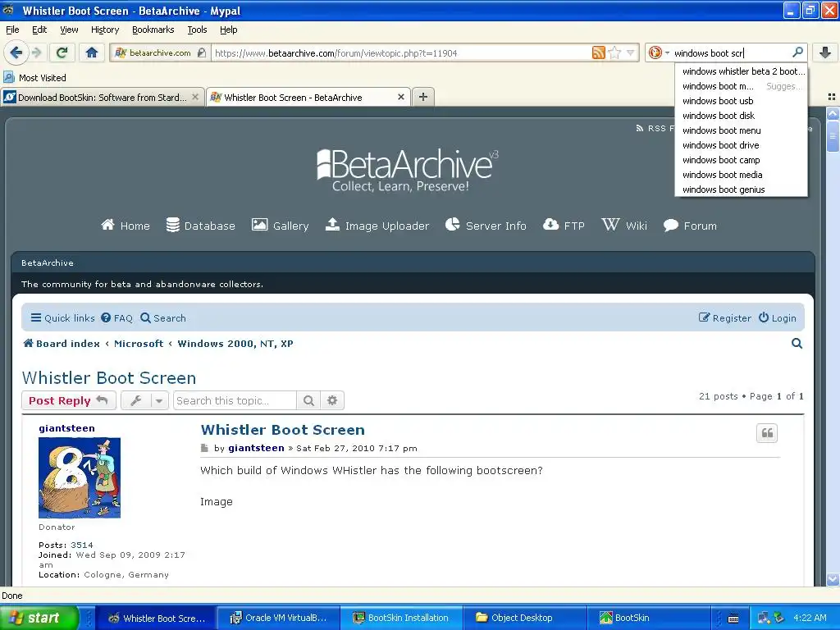Open the Server Info nav link
This screenshot has width=840, height=630.
pyautogui.click(x=486, y=226)
